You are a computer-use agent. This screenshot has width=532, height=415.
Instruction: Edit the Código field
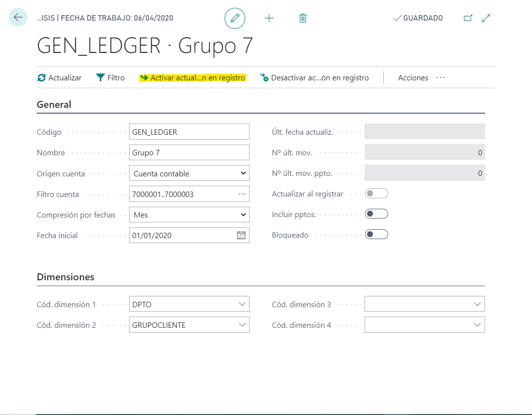tap(189, 132)
